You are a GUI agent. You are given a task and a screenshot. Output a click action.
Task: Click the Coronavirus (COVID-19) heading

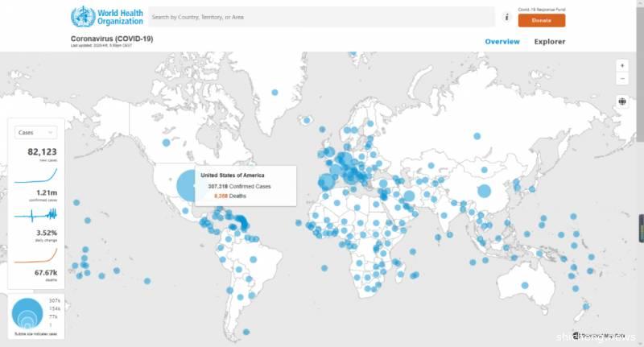point(112,39)
